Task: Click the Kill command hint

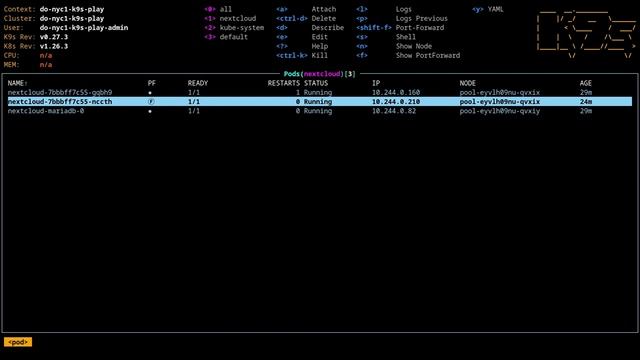Action: pyautogui.click(x=302, y=56)
